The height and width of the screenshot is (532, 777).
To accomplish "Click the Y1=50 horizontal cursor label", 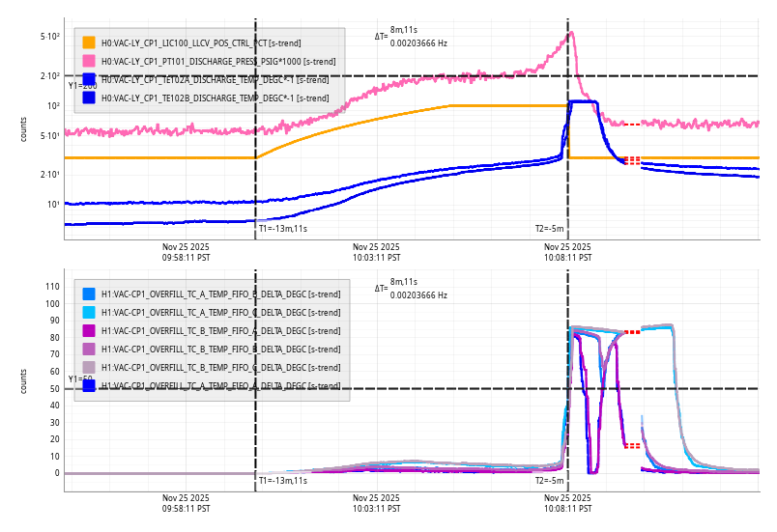I will point(78,379).
